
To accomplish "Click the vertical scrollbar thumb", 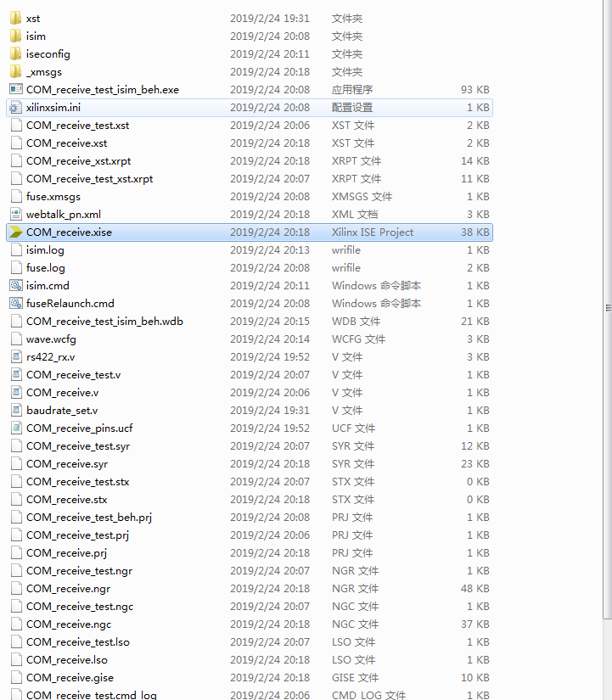I will [608, 308].
